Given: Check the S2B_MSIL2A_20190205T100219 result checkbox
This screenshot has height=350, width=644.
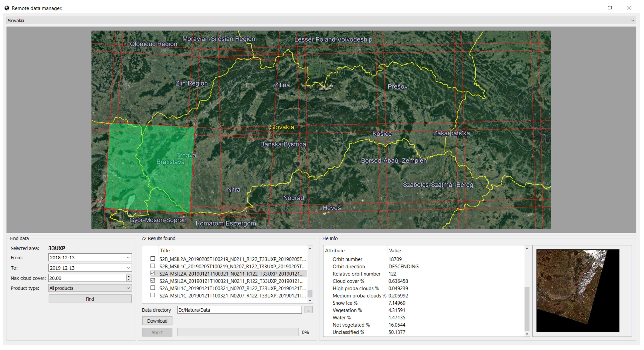Looking at the screenshot, I should 153,259.
